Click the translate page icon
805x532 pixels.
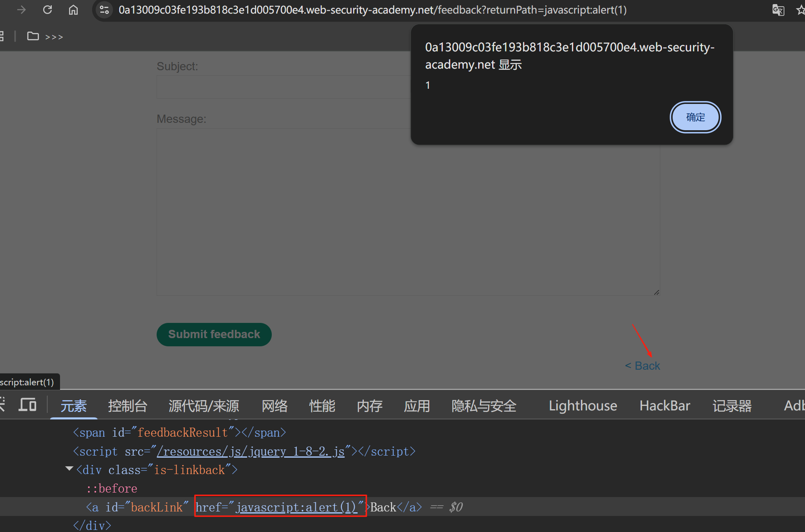(778, 10)
